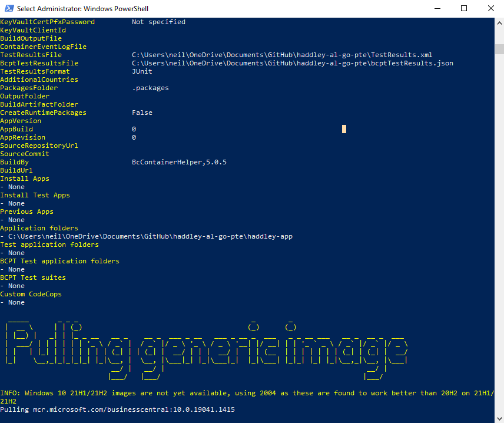Viewport: 504px width, 423px height.
Task: Click the 'SourceRepositoryUrl' line
Action: point(39,146)
